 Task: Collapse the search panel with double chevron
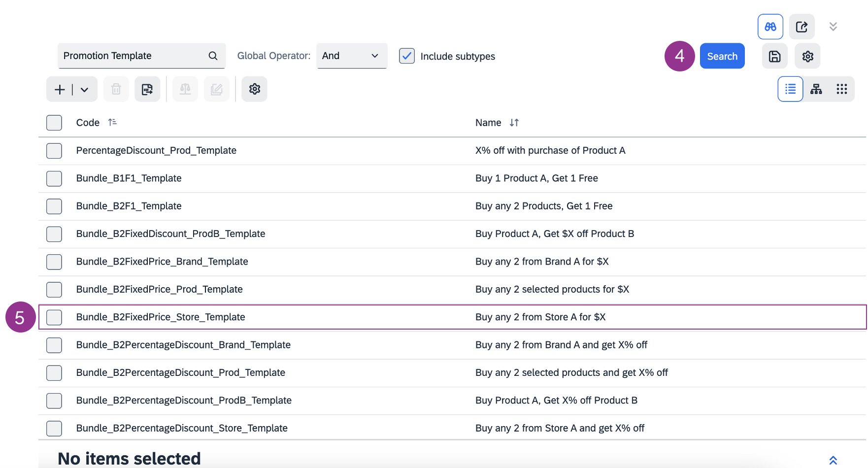(833, 27)
